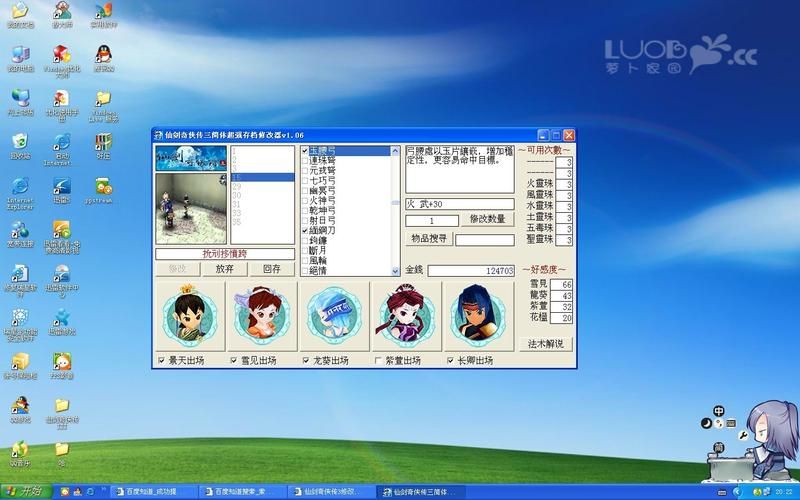Uncheck the 緬鋼刀 item checkbox
The image size is (800, 500).
(x=305, y=231)
